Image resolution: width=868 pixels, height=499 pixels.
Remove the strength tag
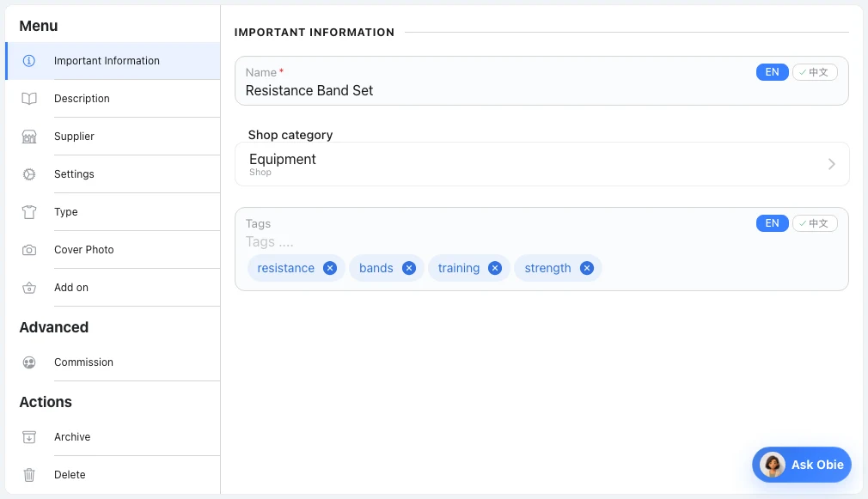click(x=587, y=268)
